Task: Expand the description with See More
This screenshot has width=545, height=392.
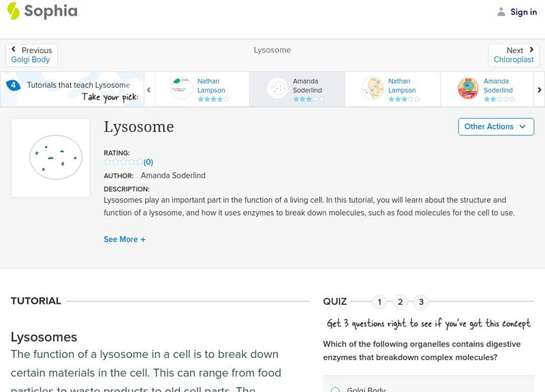Action: pos(125,240)
